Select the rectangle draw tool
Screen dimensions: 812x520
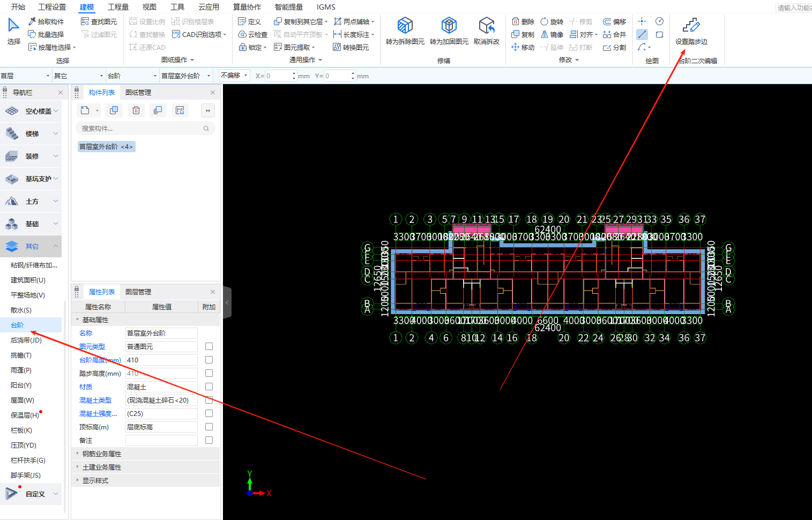pyautogui.click(x=659, y=34)
